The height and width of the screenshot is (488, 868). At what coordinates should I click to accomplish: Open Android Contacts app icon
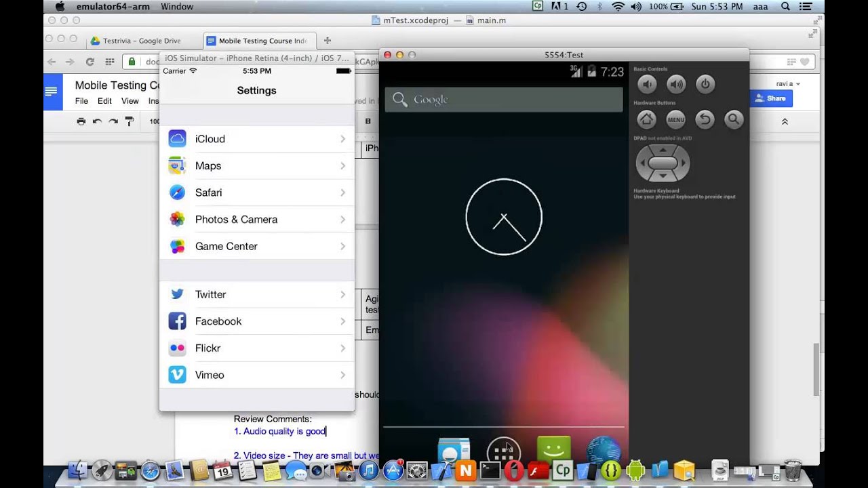pyautogui.click(x=454, y=451)
